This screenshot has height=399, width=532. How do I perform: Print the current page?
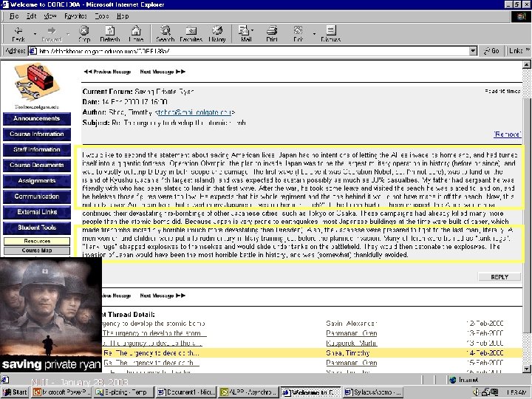click(272, 34)
